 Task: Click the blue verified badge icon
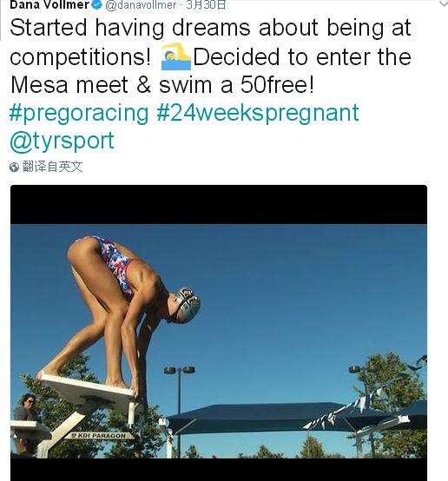pyautogui.click(x=97, y=4)
